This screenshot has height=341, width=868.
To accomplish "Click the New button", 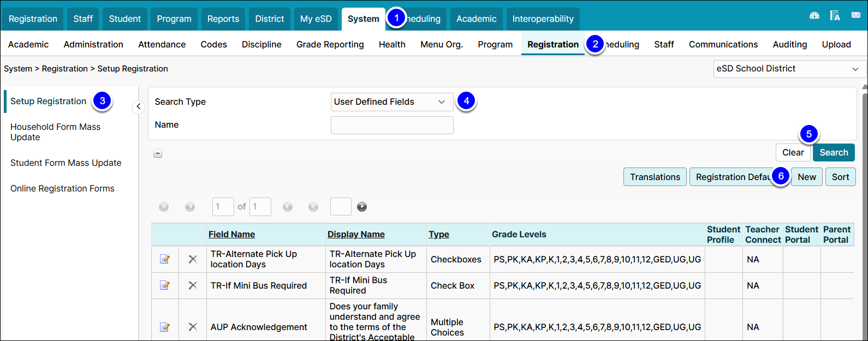I will [x=807, y=177].
